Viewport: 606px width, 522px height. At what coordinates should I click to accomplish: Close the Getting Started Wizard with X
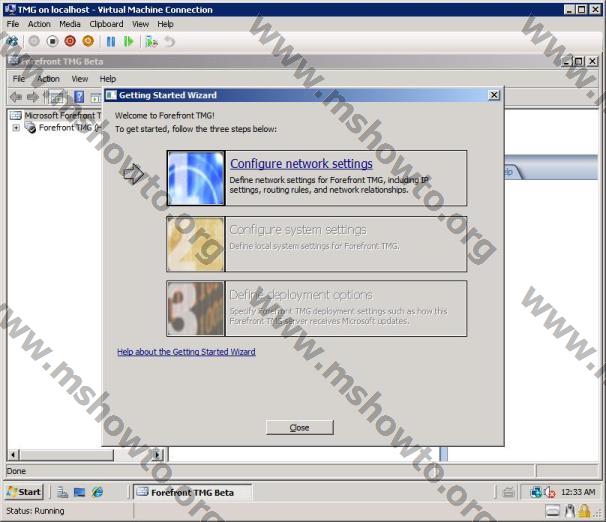click(x=494, y=95)
